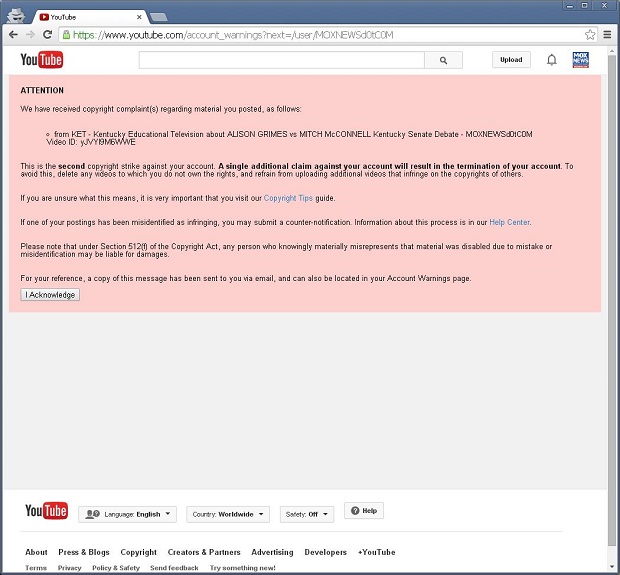This screenshot has height=575, width=620.
Task: Click the footer YouTube logo
Action: [46, 512]
